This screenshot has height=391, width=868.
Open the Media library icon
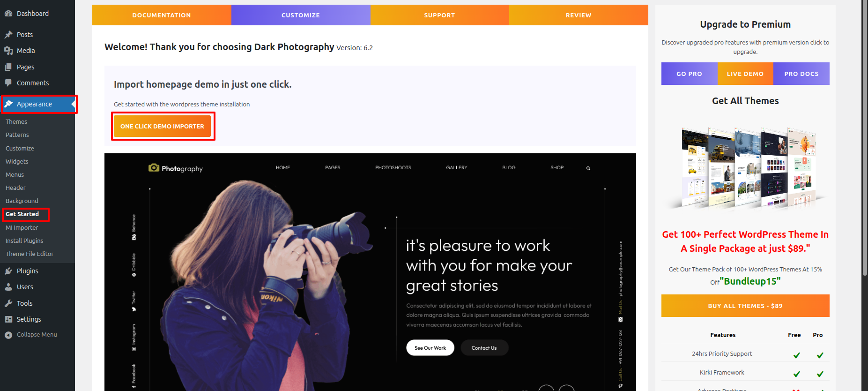coord(8,51)
